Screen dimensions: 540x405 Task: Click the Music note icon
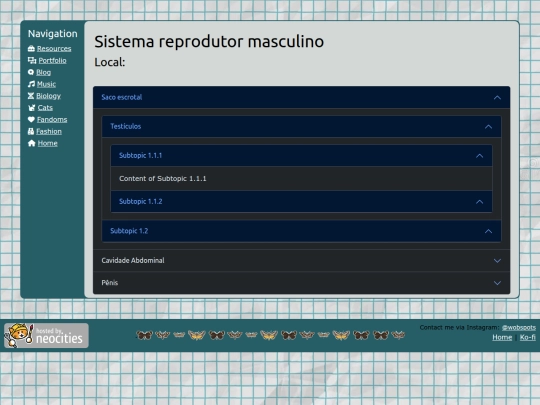31,84
